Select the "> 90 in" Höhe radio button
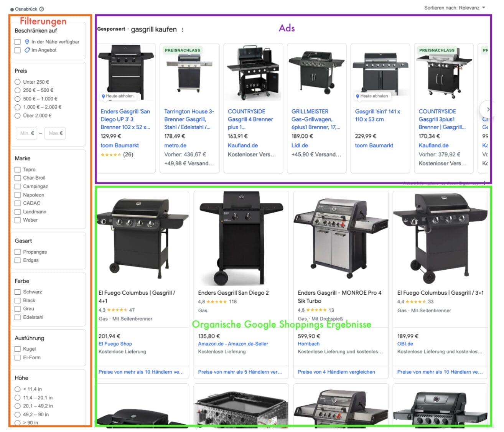 pos(18,422)
